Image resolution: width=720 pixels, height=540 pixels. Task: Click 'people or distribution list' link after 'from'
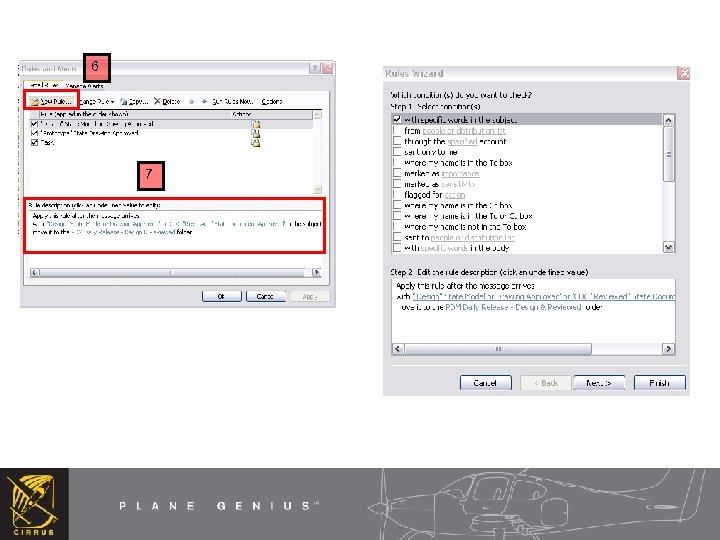464,131
